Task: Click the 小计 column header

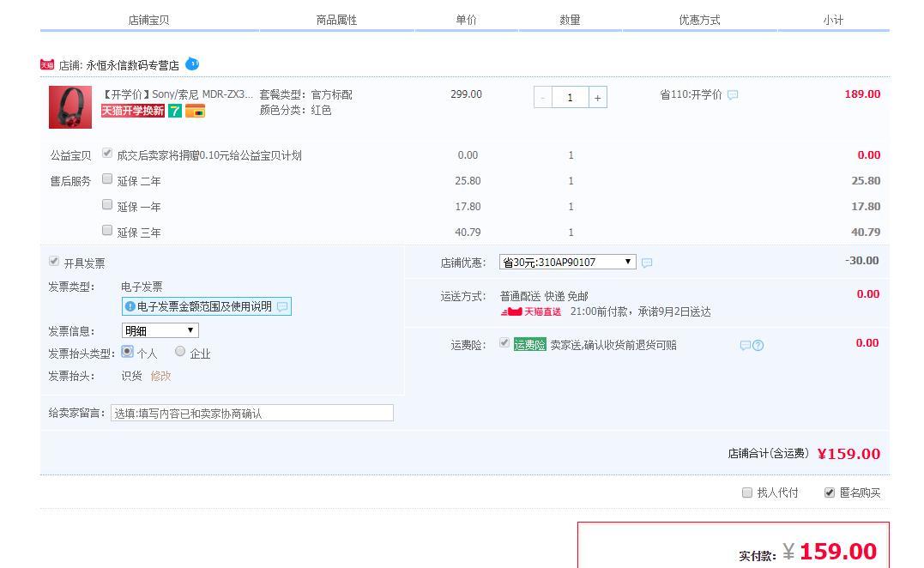Action: pos(833,20)
